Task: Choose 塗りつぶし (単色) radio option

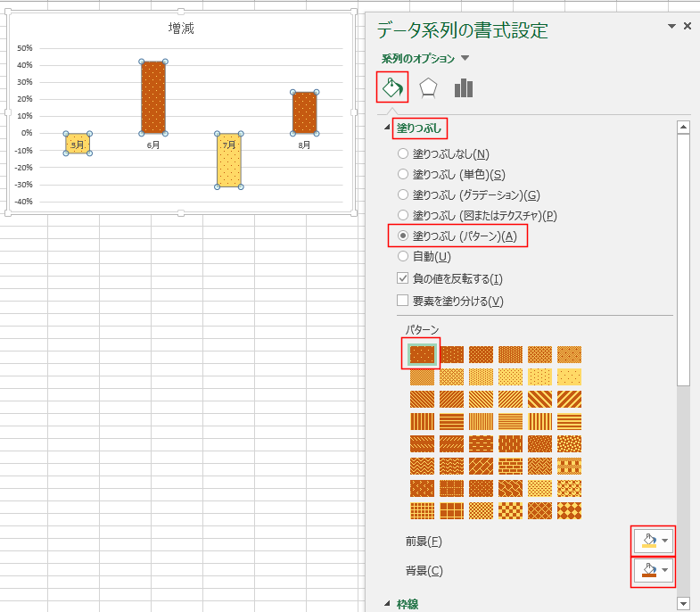Action: pyautogui.click(x=403, y=175)
